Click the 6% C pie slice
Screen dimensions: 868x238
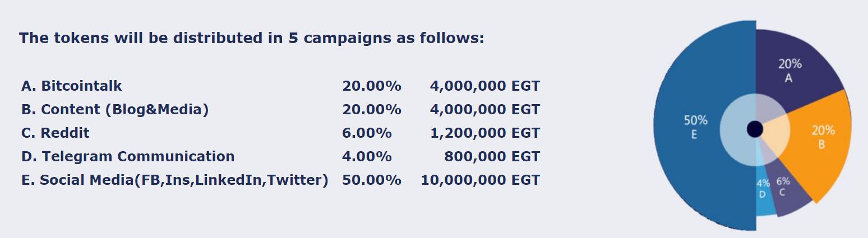point(785,190)
